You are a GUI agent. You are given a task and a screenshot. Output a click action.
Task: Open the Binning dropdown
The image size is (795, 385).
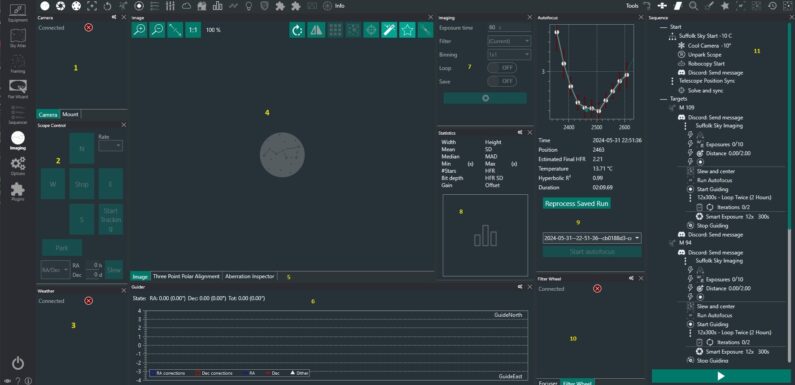tap(509, 54)
